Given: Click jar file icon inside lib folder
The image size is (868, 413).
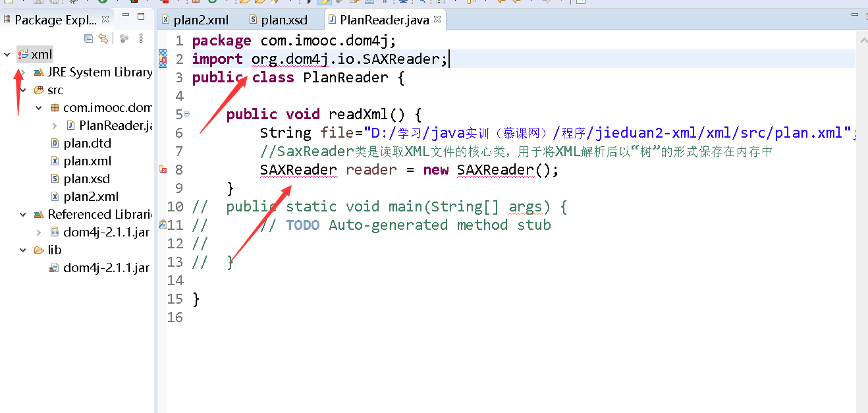Looking at the screenshot, I should click(55, 268).
